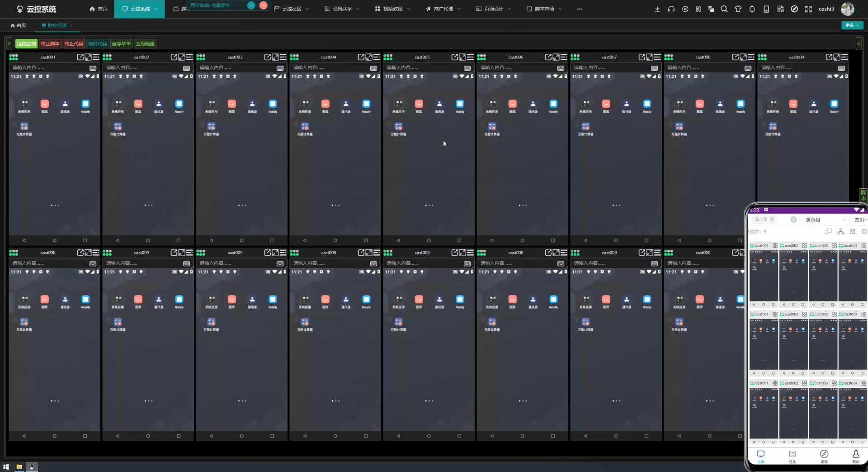Click the hierarchy icon in phone panel
The height and width of the screenshot is (472, 868).
coord(840,232)
